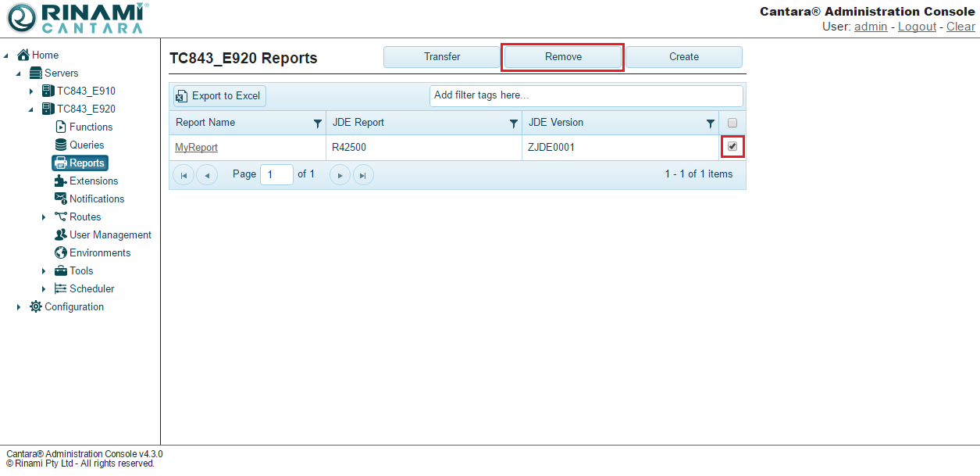
Task: Go to the previous page arrow
Action: pos(207,175)
